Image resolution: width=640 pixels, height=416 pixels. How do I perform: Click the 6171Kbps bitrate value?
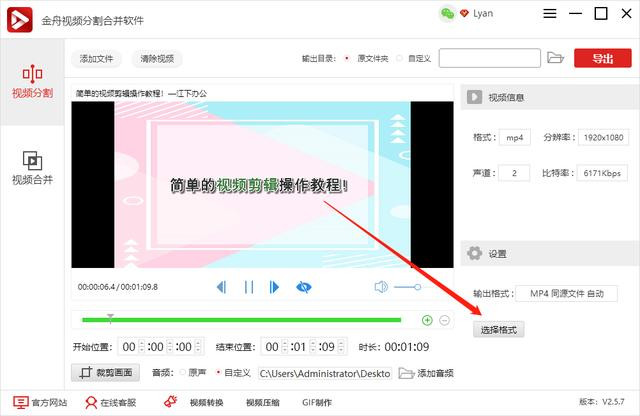click(x=602, y=173)
